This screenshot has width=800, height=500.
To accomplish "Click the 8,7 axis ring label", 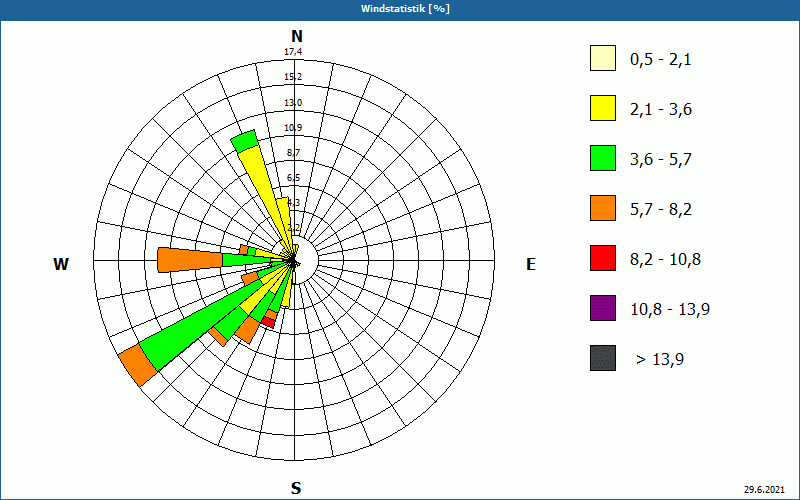I will coord(293,153).
